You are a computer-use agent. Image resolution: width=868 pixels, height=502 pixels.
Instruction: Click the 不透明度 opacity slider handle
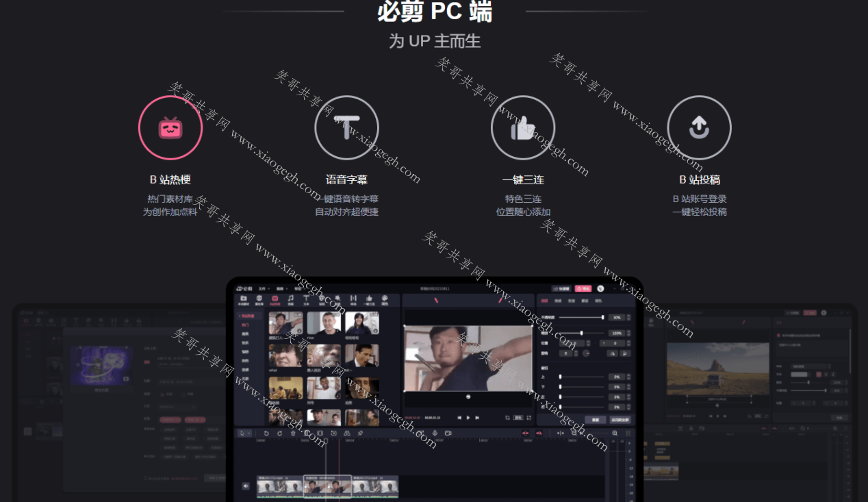coord(602,317)
